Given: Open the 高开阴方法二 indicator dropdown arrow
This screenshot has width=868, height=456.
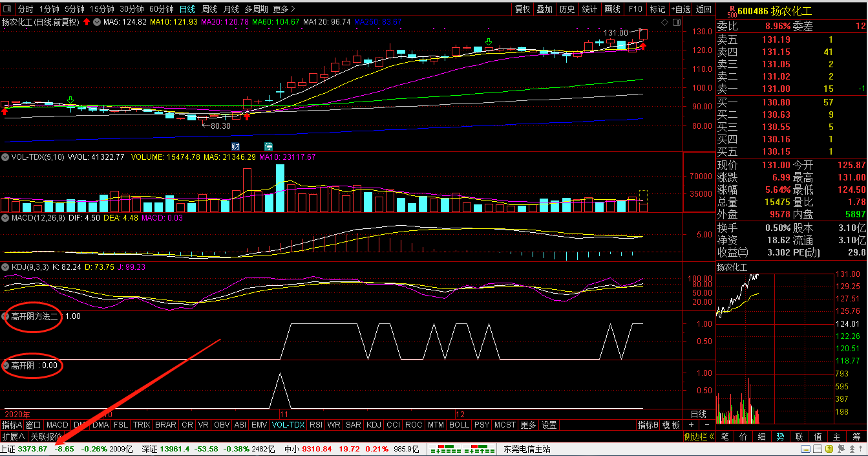Looking at the screenshot, I should pyautogui.click(x=6, y=317).
